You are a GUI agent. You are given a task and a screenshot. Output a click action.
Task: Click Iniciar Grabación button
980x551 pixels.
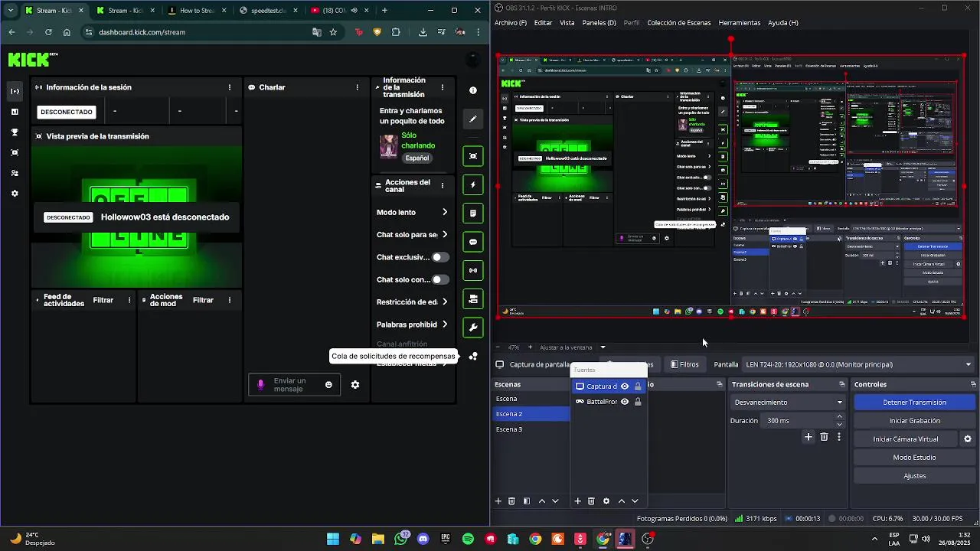(914, 421)
